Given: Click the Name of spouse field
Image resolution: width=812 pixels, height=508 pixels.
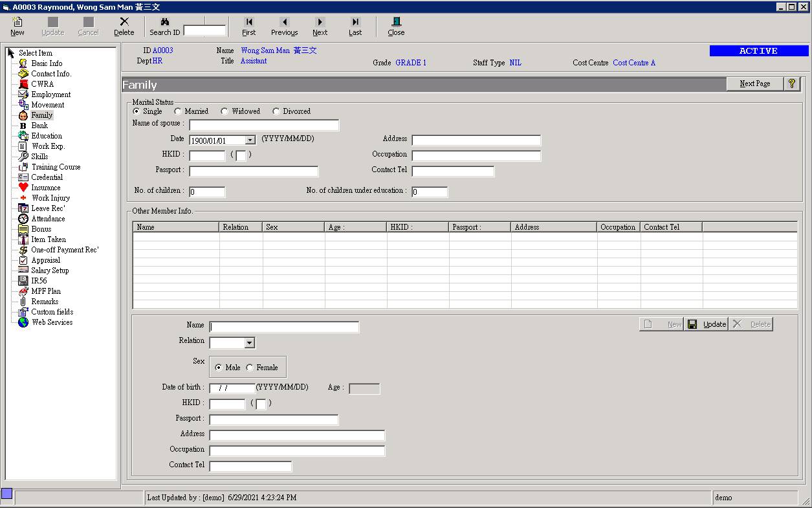Looking at the screenshot, I should click(264, 125).
